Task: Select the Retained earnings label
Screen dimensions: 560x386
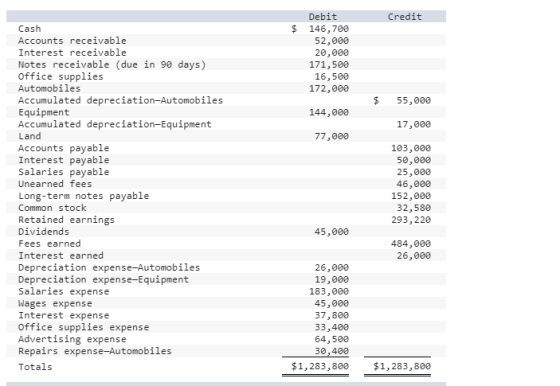Action: 66,220
